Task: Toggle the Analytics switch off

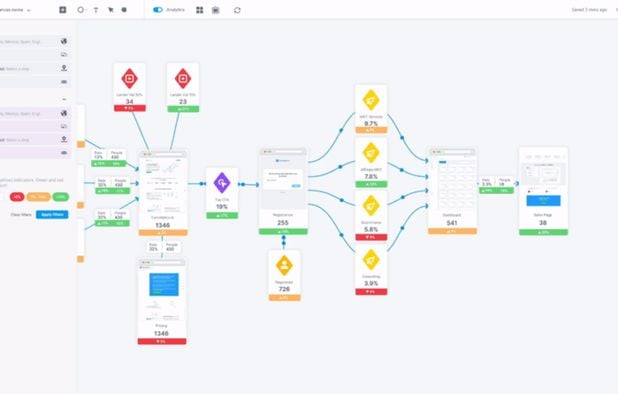Action: (158, 10)
